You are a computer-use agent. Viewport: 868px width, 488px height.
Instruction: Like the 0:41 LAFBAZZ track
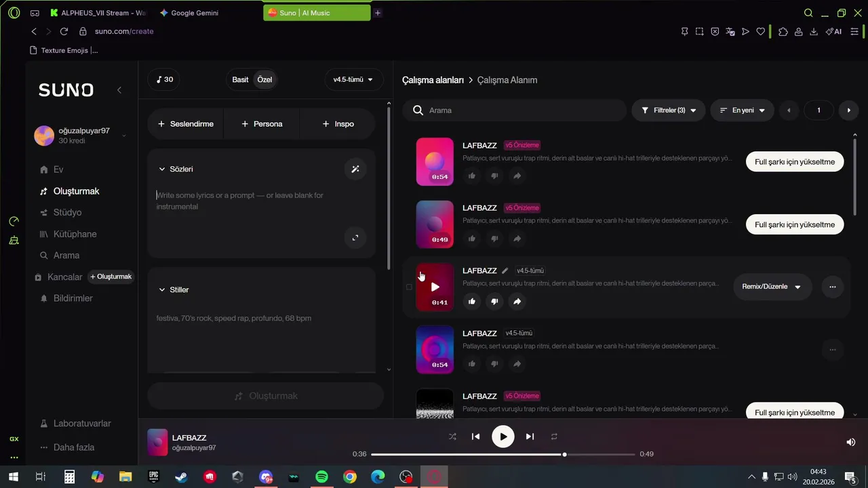pyautogui.click(x=472, y=301)
